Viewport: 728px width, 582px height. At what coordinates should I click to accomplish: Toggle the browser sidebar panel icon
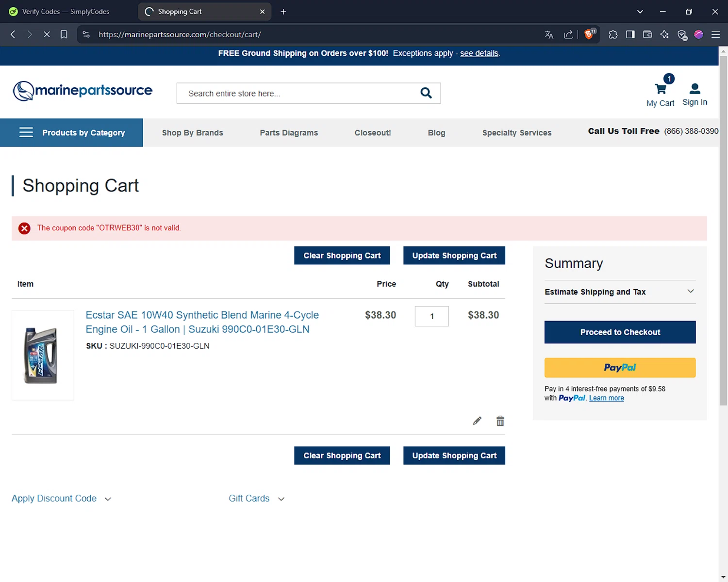630,34
